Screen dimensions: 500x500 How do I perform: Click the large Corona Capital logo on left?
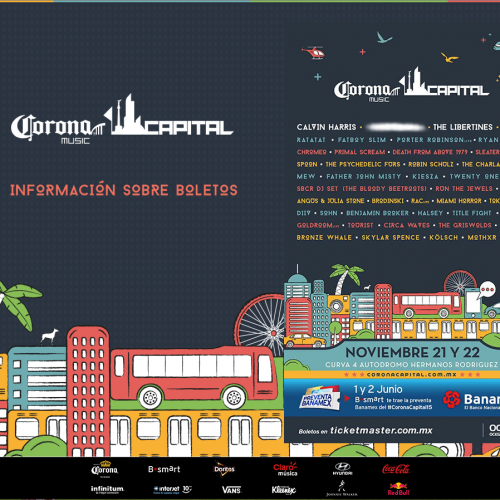tap(122, 120)
